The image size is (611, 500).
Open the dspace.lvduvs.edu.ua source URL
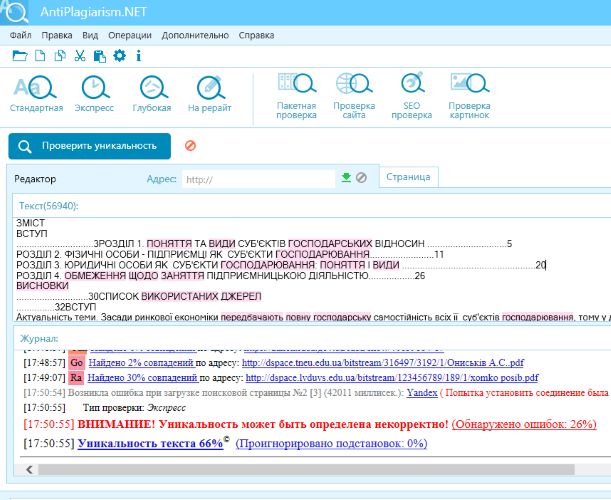392,378
